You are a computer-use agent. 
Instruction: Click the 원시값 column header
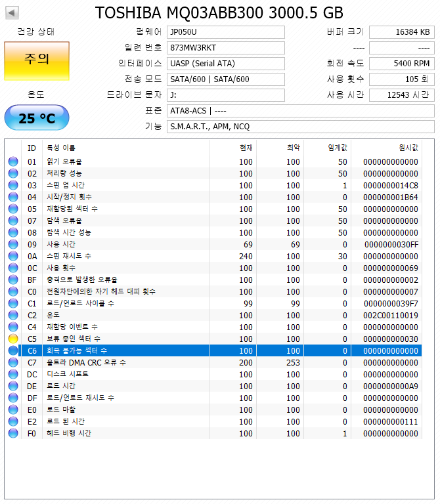tap(387, 148)
